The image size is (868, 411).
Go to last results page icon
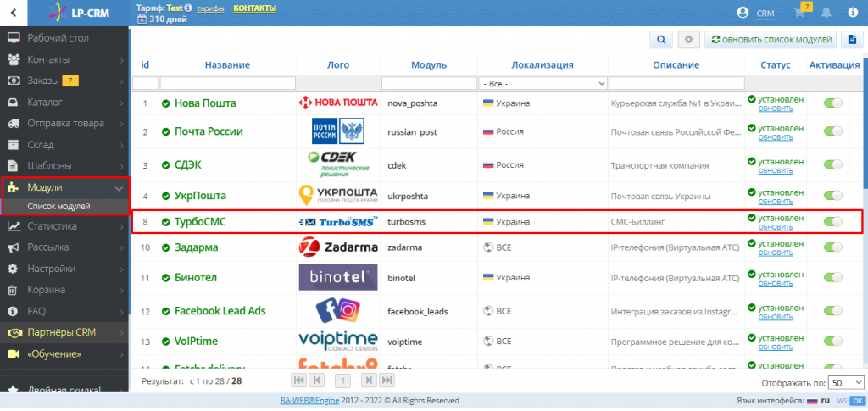387,380
